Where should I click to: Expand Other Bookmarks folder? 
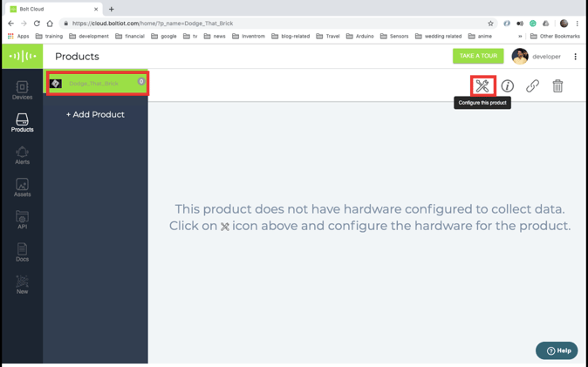tap(556, 37)
